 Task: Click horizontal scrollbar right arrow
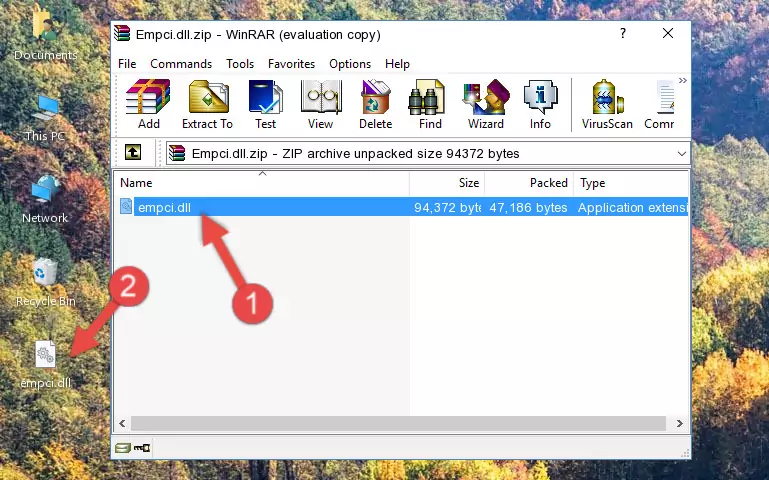click(x=680, y=423)
